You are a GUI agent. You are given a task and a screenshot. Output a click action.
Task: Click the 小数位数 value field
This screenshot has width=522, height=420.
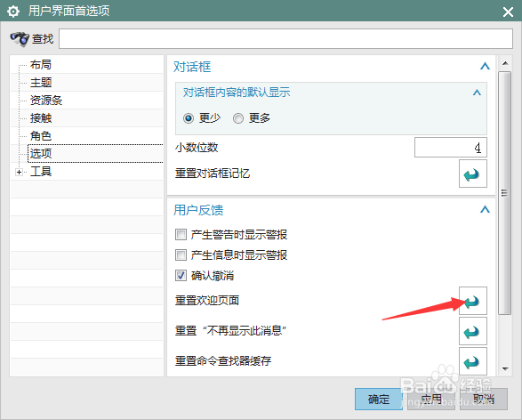click(451, 147)
